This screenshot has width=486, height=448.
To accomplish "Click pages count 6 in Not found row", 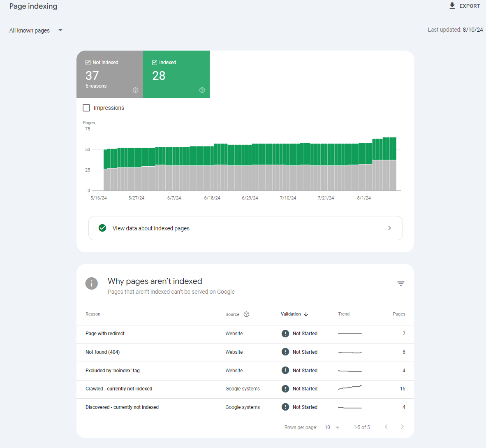I will coord(404,352).
